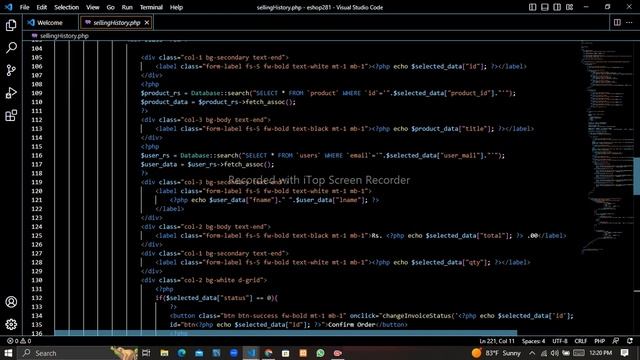Open the Customize Layout icon
The height and width of the screenshot is (360, 640).
569,7
